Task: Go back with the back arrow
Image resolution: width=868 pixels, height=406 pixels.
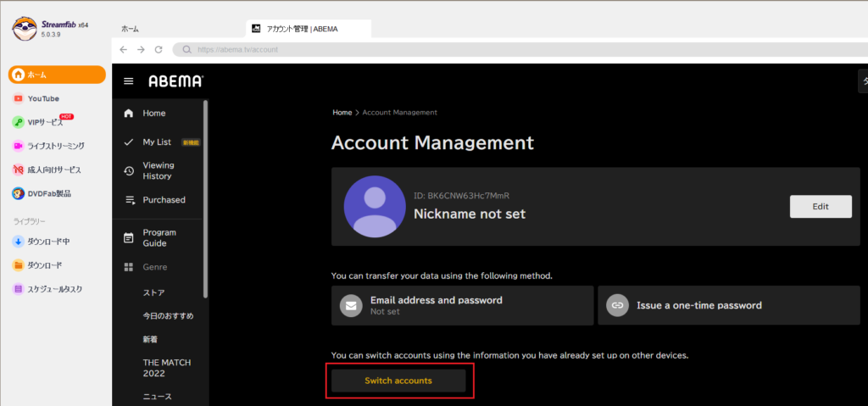Action: [x=124, y=49]
